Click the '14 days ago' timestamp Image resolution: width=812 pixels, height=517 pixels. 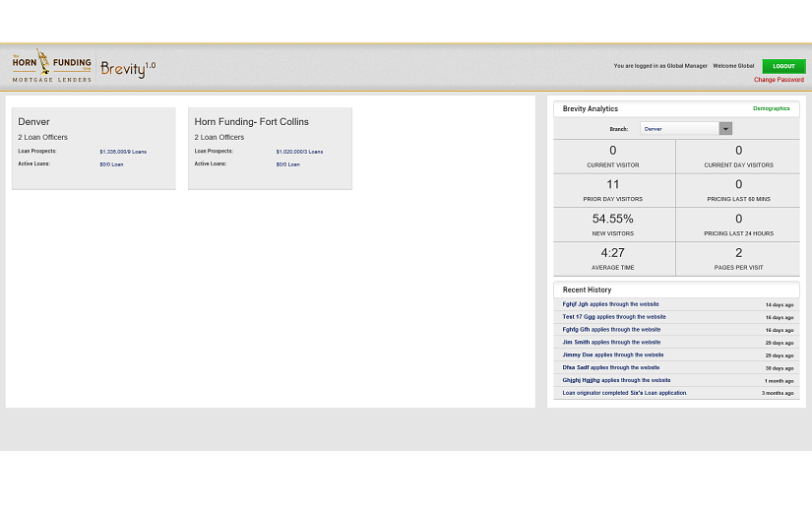click(x=780, y=304)
